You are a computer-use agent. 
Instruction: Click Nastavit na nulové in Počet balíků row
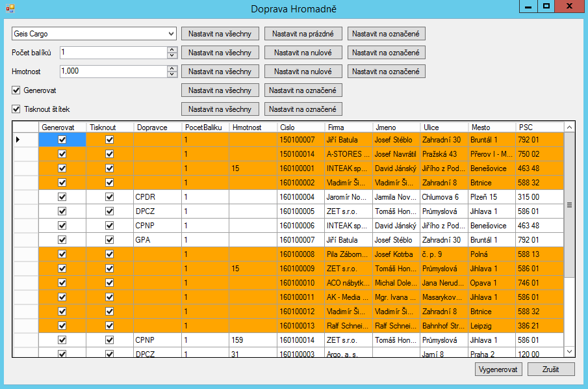pos(303,53)
